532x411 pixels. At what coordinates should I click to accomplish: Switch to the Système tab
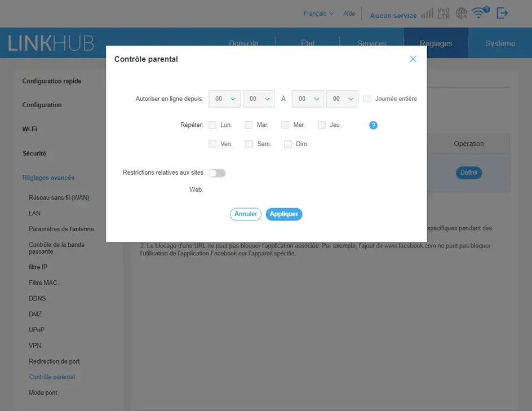point(500,43)
